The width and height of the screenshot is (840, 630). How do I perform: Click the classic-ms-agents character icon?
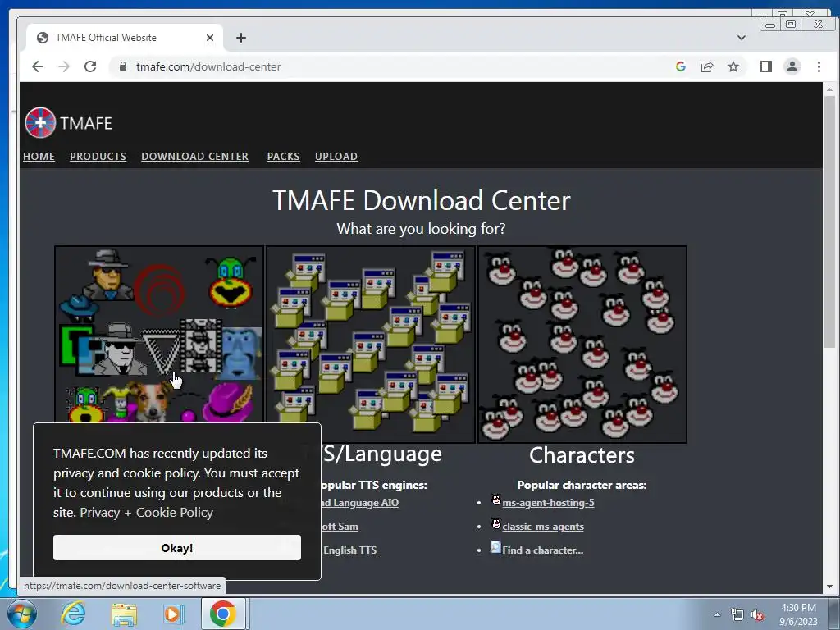click(496, 524)
